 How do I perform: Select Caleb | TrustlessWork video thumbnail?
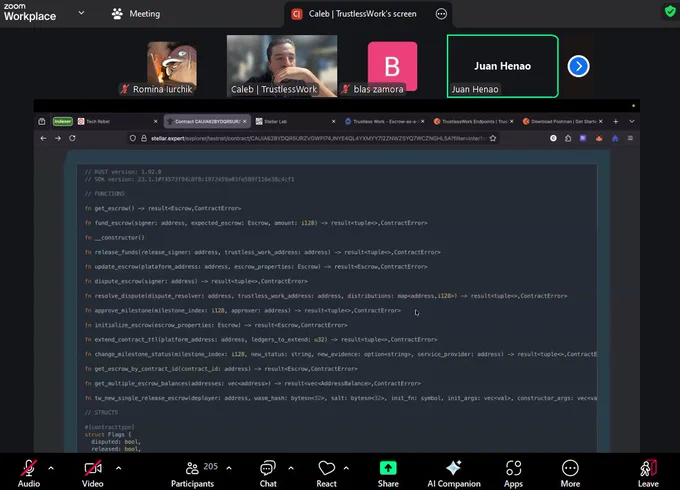tap(282, 66)
